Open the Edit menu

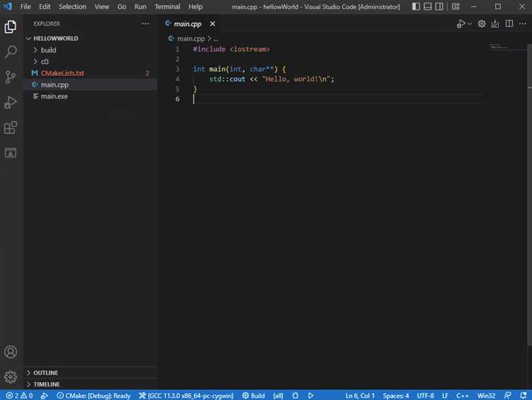[x=45, y=6]
